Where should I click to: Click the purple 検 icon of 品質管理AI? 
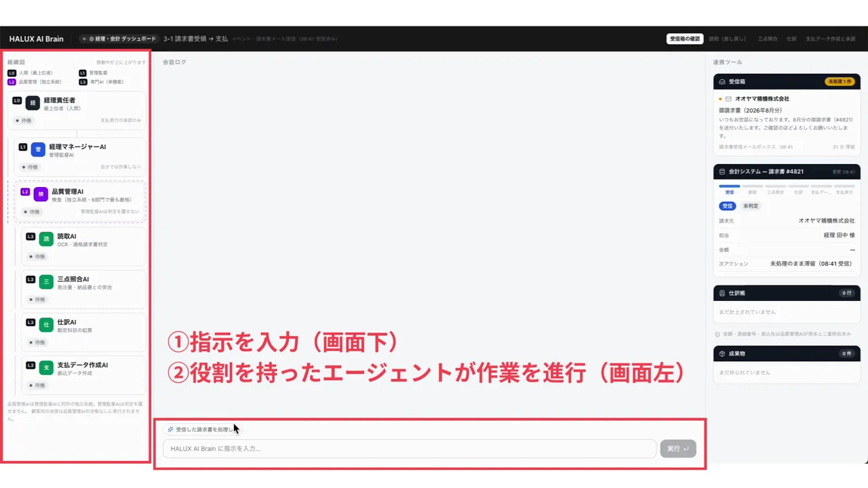[x=41, y=194]
